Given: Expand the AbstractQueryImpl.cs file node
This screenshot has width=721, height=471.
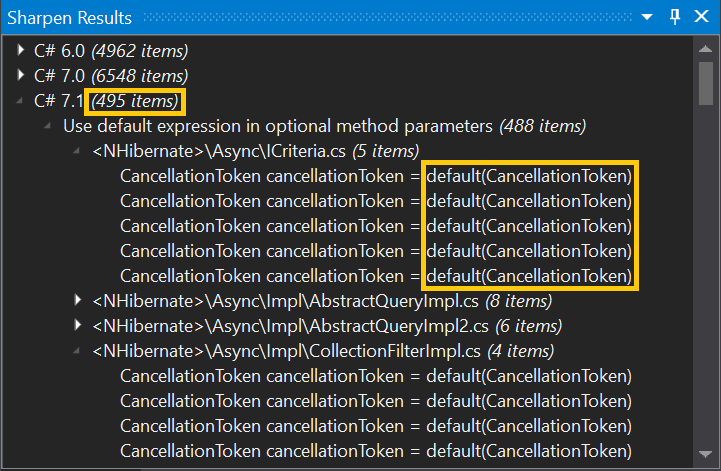Looking at the screenshot, I should [78, 300].
